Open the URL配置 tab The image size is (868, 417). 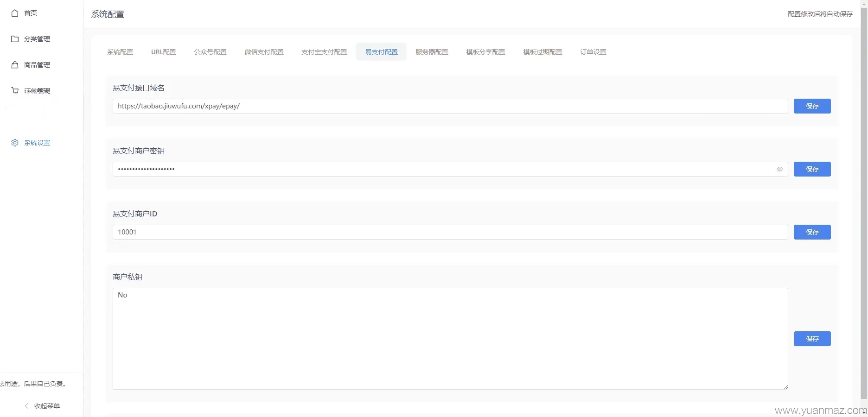[x=164, y=52]
